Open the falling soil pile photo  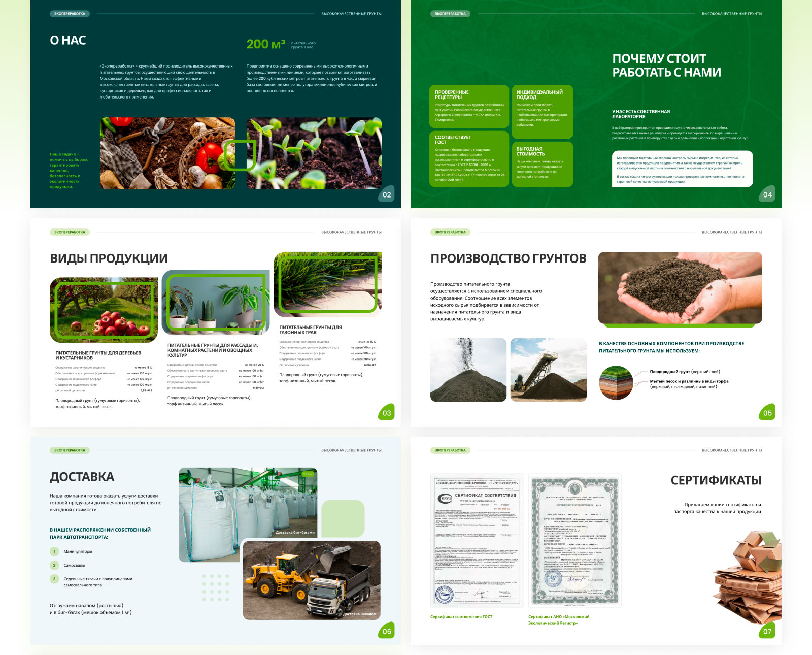pos(468,370)
